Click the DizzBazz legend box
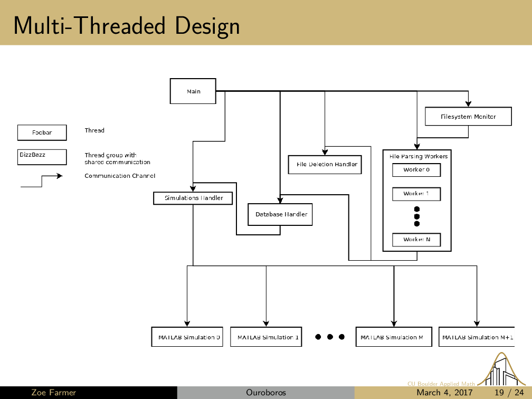The width and height of the screenshot is (532, 399). (42, 157)
